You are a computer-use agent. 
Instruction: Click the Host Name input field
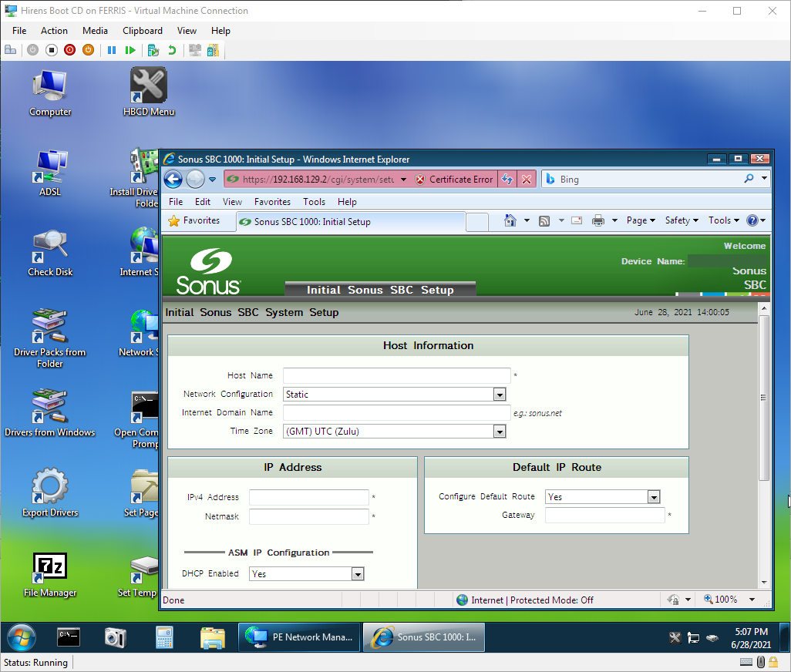(396, 375)
